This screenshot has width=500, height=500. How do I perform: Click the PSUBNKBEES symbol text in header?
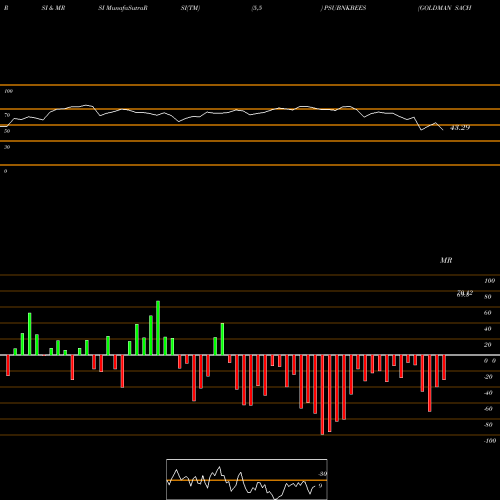[345, 8]
